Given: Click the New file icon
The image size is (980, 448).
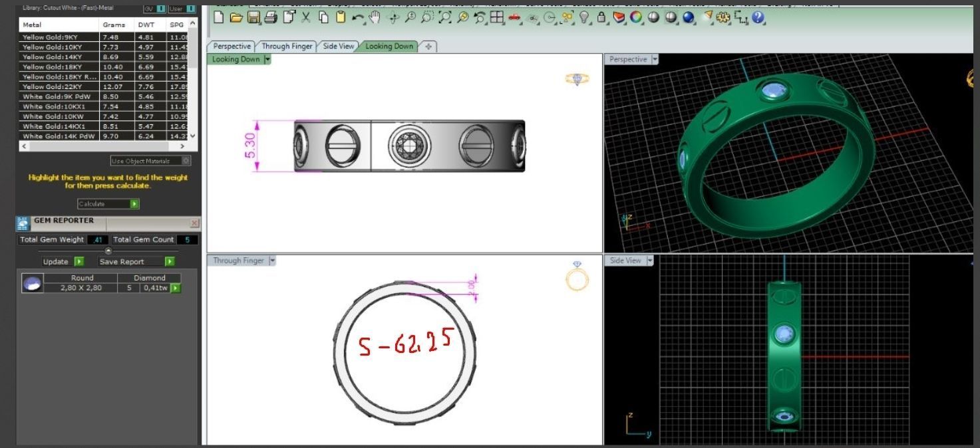Looking at the screenshot, I should (x=218, y=19).
